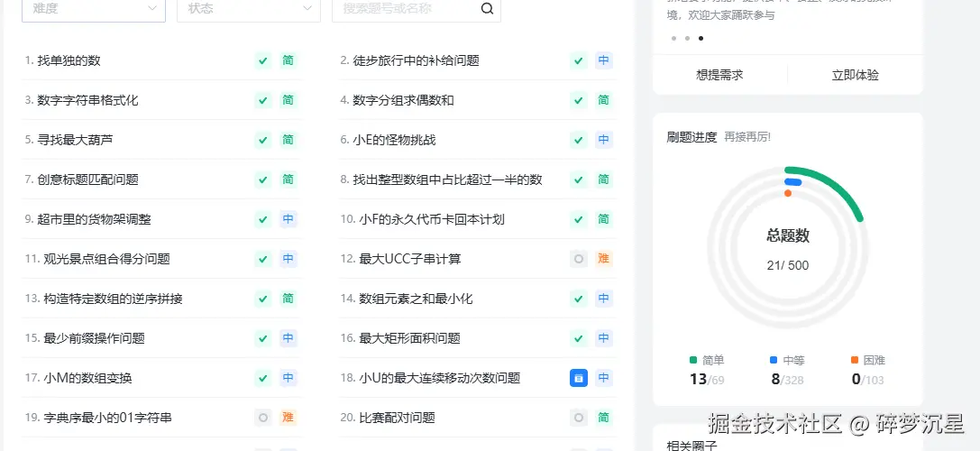Select the first carousel dot

point(673,38)
